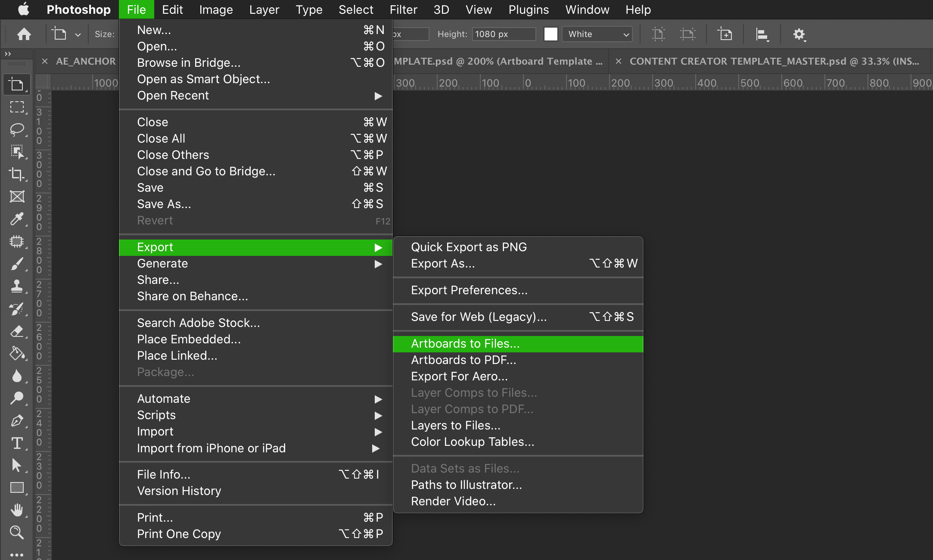This screenshot has width=933, height=560.
Task: Select the Brush tool
Action: click(17, 264)
